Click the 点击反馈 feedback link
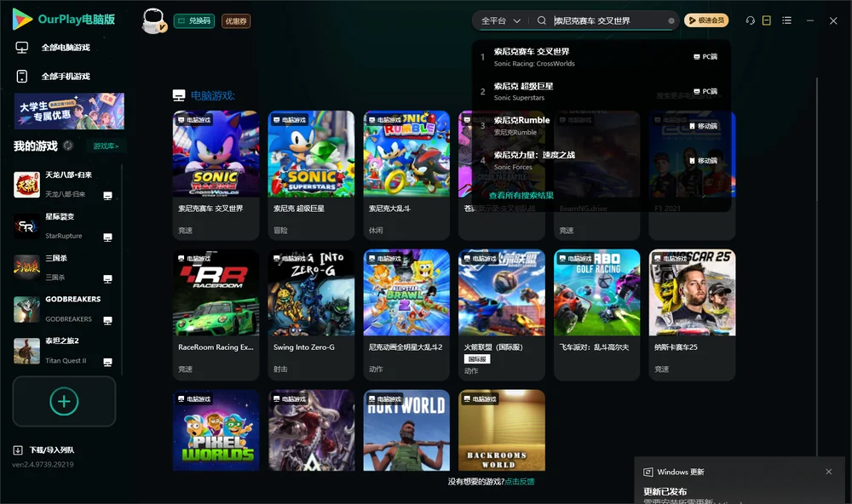This screenshot has width=852, height=504. point(520,481)
